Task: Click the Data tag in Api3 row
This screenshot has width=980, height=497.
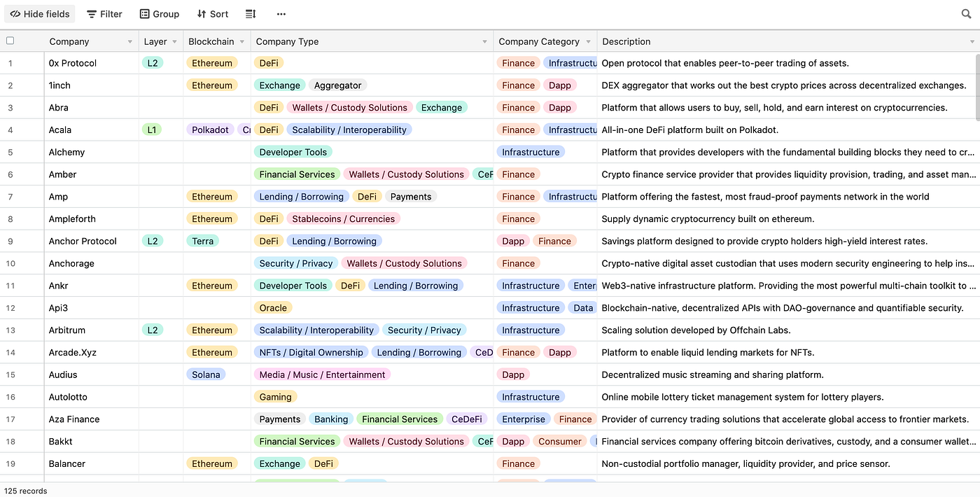Action: tap(583, 308)
